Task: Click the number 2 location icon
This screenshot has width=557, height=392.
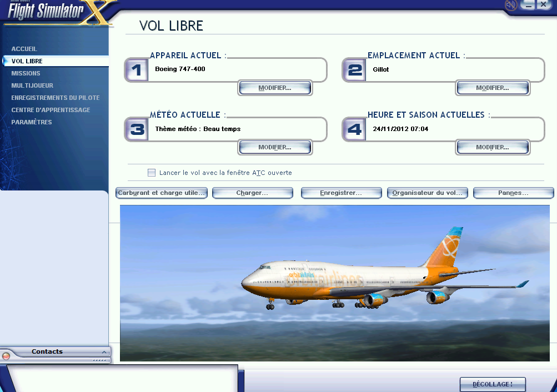Action: coord(354,70)
